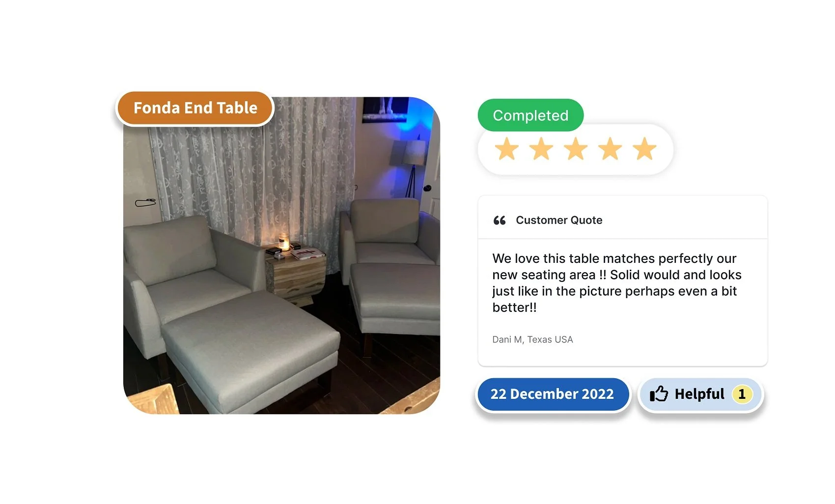Click the candle on the end table
Screen dimensions: 835x504
coord(284,242)
